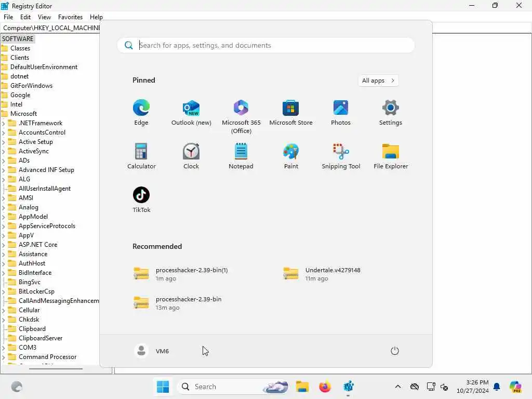Select the Classes registry key
Image resolution: width=532 pixels, height=399 pixels.
coord(20,48)
